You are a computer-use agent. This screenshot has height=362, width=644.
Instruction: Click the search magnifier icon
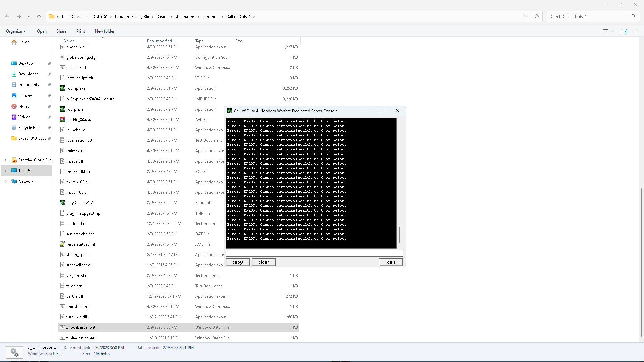tap(633, 17)
